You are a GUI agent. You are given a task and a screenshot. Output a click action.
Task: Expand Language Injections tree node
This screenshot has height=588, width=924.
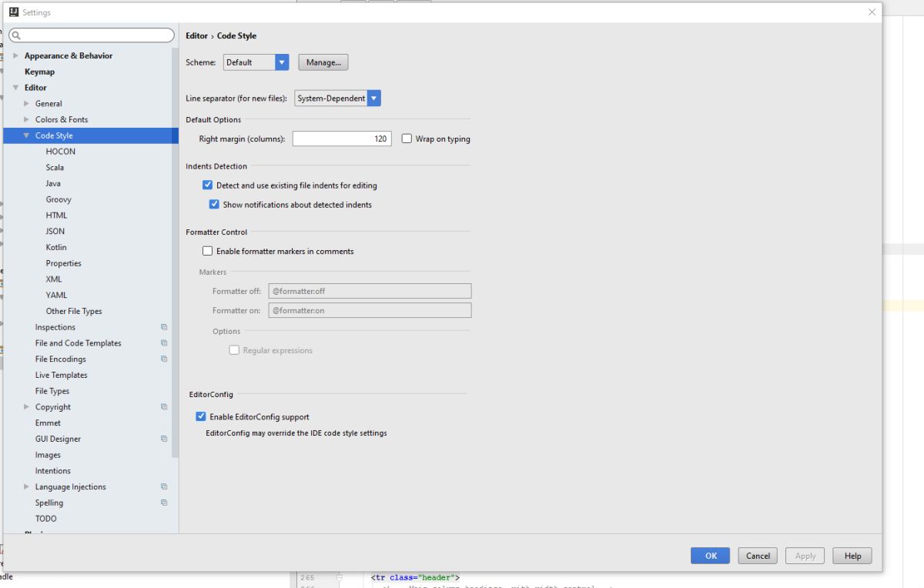click(x=26, y=486)
